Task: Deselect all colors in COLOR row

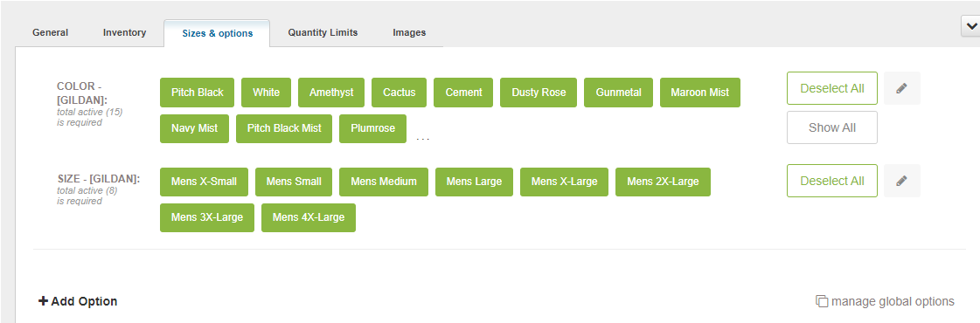Action: [832, 88]
